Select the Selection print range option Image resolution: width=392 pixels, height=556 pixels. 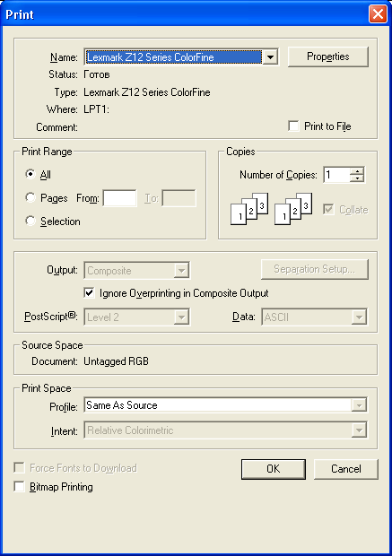[30, 221]
